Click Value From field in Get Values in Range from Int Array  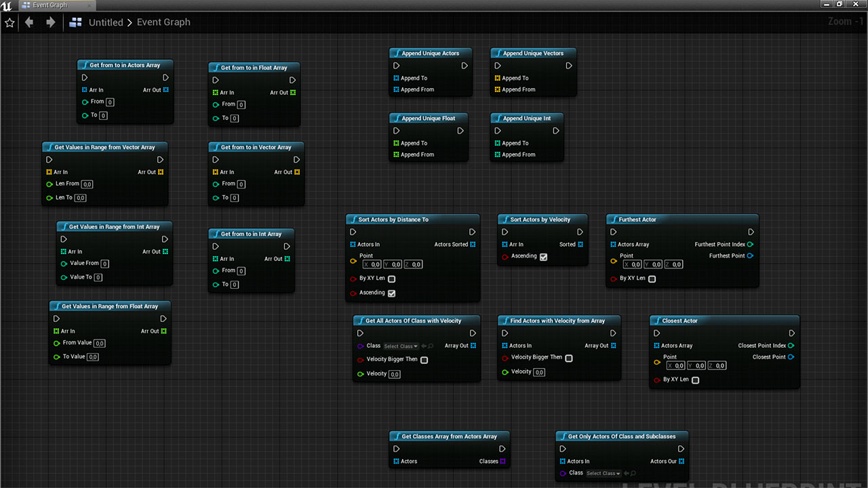105,264
